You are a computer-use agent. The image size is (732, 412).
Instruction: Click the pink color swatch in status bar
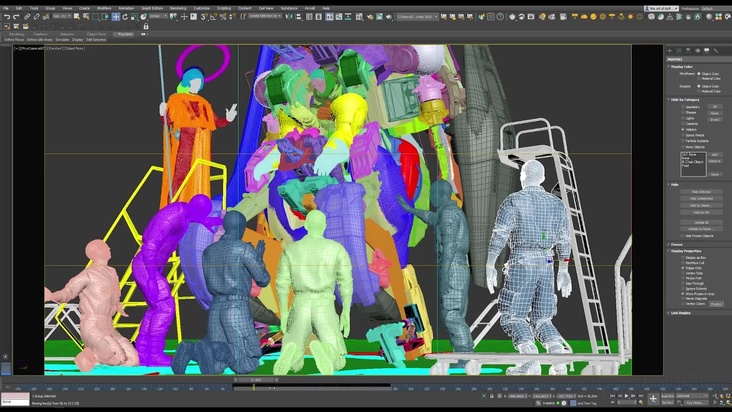[x=15, y=396]
